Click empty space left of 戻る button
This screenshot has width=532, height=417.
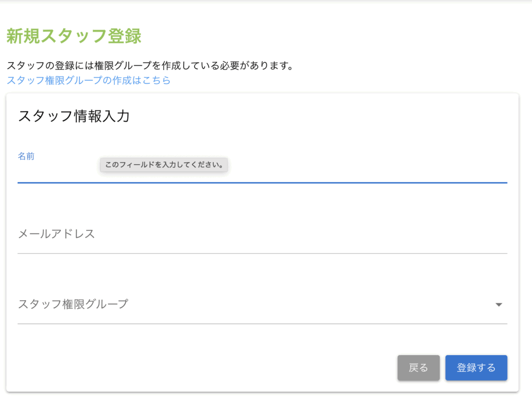click(x=208, y=368)
